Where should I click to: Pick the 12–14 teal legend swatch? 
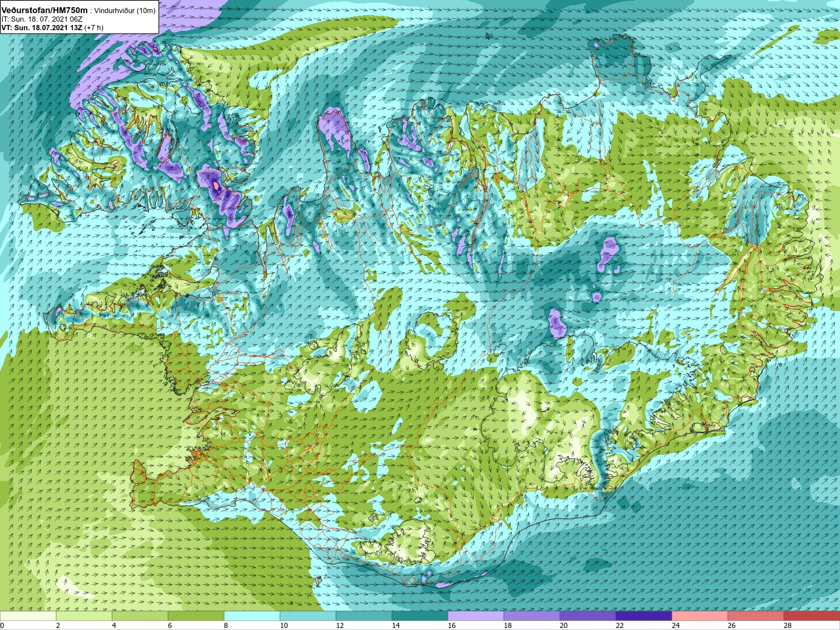pyautogui.click(x=364, y=616)
